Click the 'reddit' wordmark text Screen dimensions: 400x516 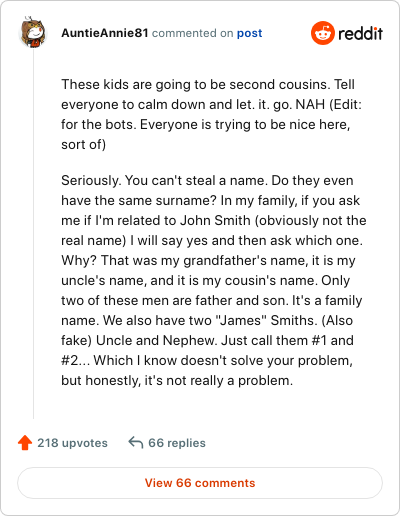pyautogui.click(x=360, y=33)
